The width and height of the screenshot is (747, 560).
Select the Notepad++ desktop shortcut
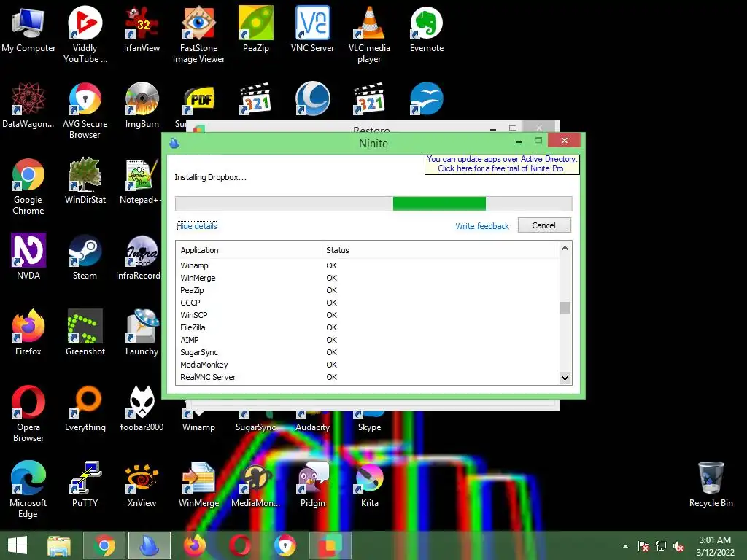(x=141, y=181)
